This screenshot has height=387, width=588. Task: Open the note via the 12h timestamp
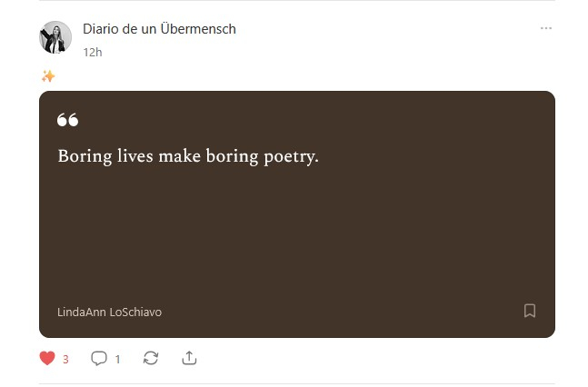tap(92, 52)
